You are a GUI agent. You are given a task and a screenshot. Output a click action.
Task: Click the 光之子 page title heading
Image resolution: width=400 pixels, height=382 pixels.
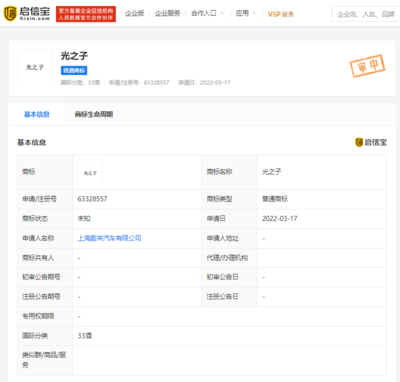click(x=74, y=56)
